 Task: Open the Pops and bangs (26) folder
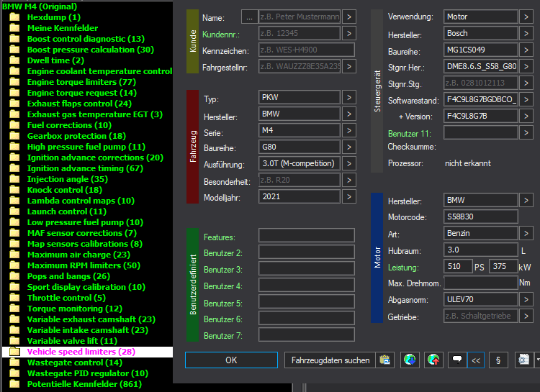[x=68, y=276]
